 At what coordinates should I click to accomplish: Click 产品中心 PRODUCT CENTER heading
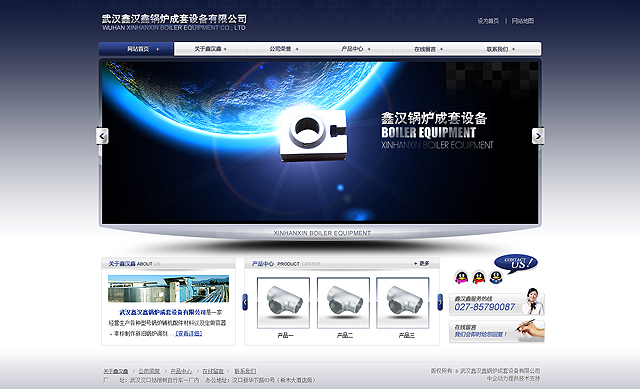(286, 264)
